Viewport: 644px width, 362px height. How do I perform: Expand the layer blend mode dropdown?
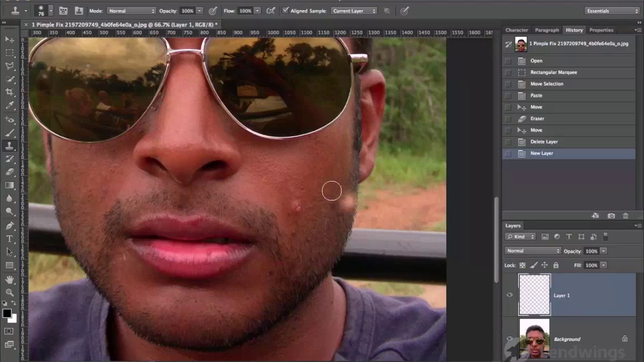[532, 251]
